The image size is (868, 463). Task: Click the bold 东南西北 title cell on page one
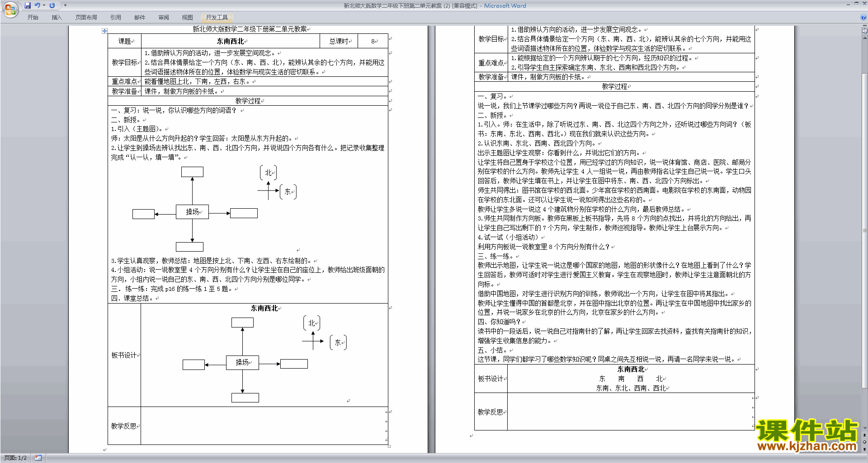(x=231, y=41)
